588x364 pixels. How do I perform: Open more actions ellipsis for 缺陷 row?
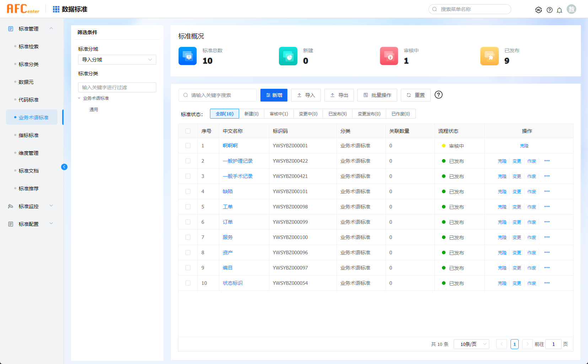click(x=547, y=191)
